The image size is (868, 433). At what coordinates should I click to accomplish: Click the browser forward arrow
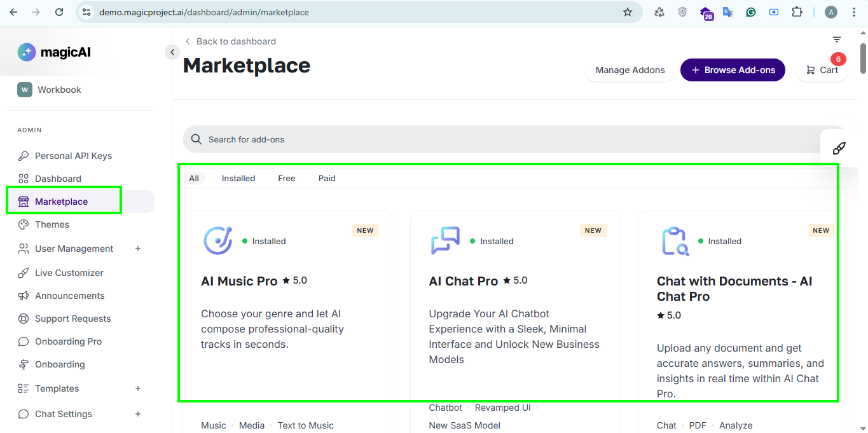tap(36, 12)
